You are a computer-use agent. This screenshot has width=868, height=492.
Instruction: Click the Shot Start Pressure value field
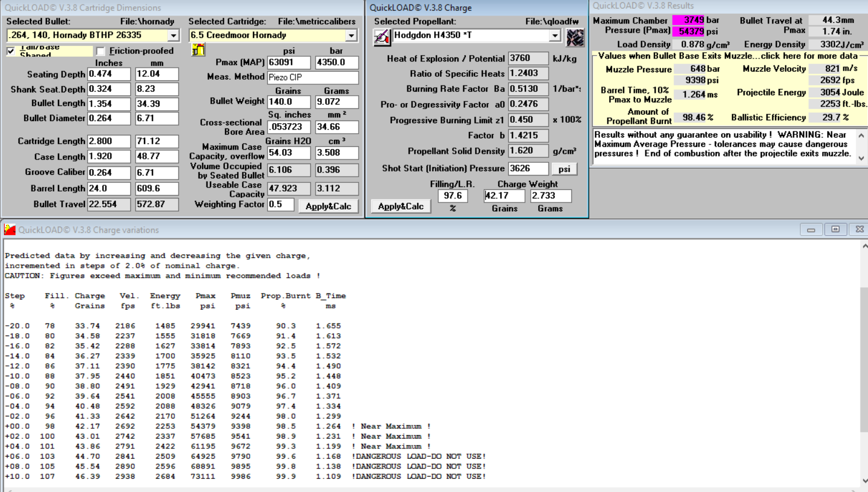coord(528,169)
